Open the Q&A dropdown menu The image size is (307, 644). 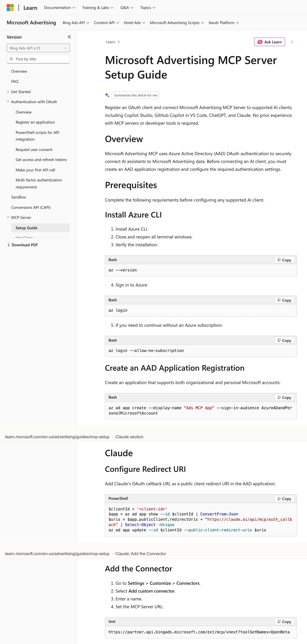click(127, 8)
